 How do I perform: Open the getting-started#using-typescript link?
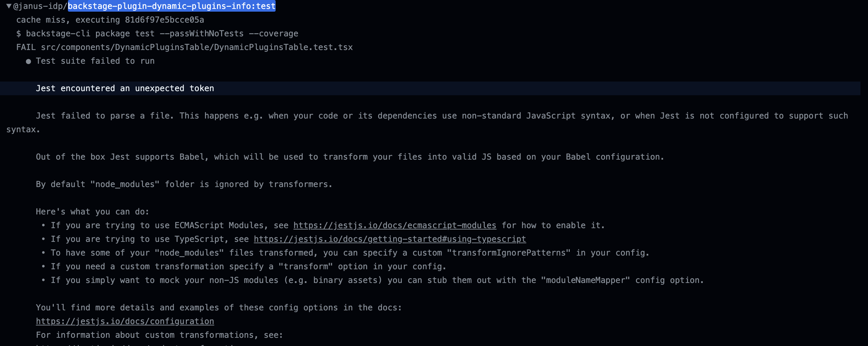coord(390,239)
